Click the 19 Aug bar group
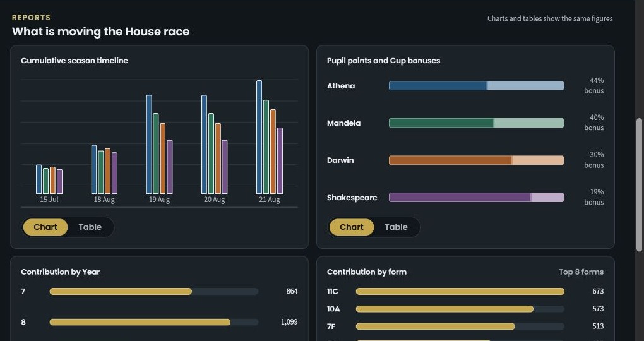Viewport: 644px width, 341px height. tap(159, 144)
